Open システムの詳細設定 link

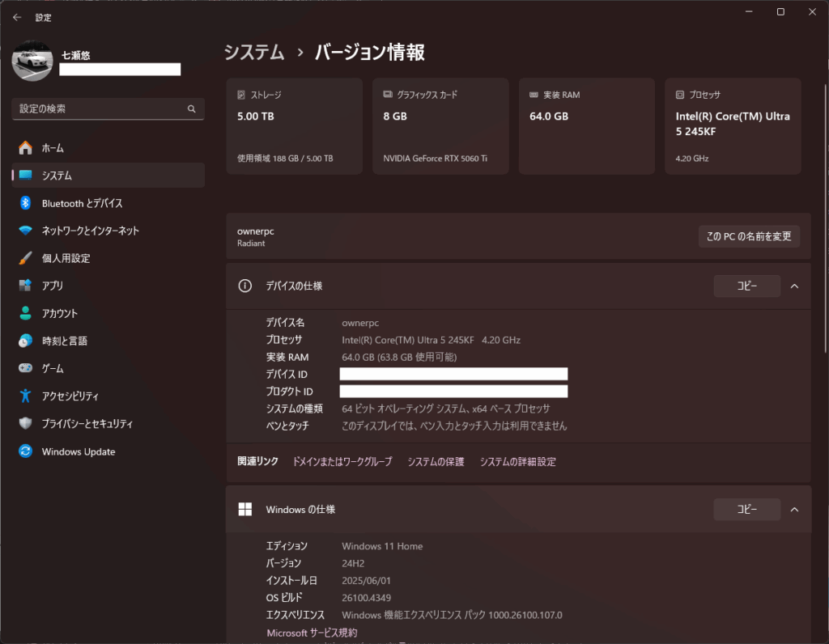point(518,462)
